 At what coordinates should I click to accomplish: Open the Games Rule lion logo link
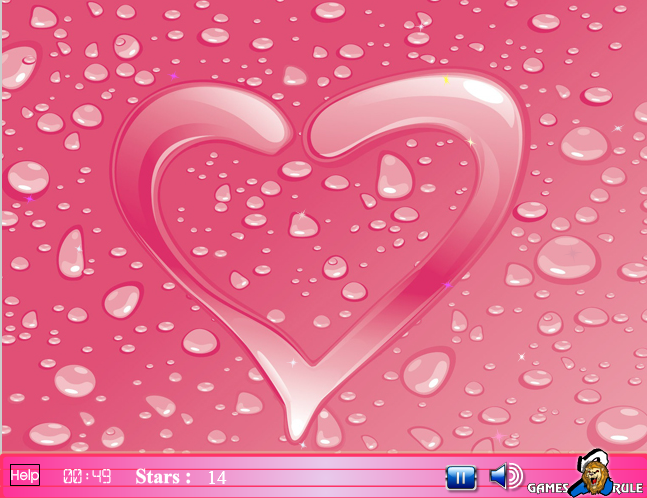click(586, 474)
